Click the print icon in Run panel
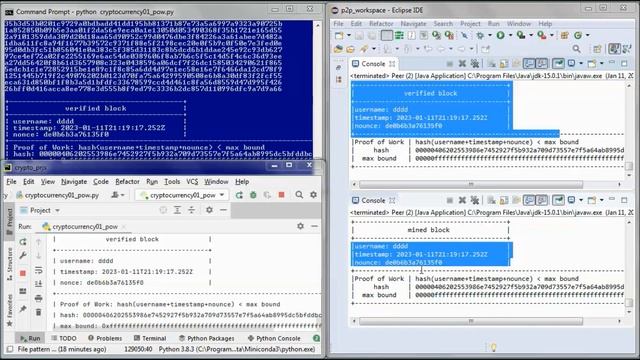This screenshot has height=360, width=640. point(38,298)
